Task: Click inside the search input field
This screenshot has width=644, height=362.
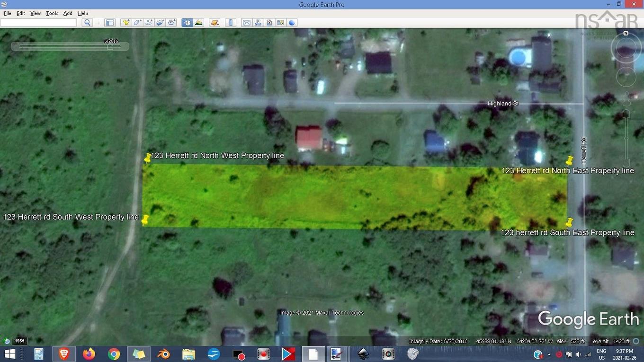Action: click(38, 22)
